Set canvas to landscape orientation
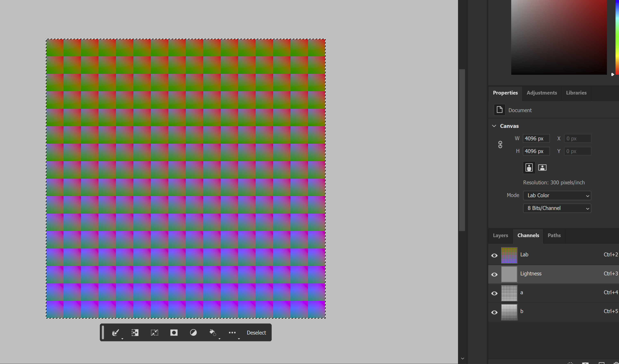Viewport: 619px width, 364px height. [542, 168]
